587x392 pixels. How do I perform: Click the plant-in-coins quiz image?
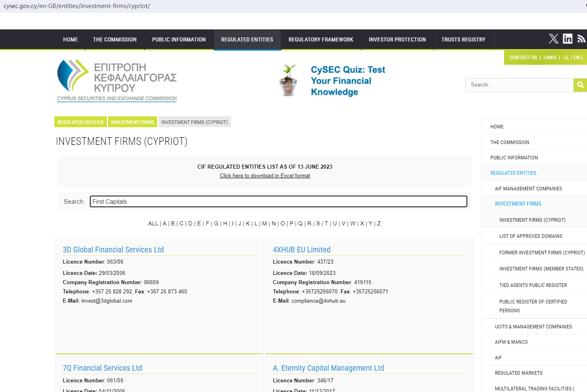288,80
